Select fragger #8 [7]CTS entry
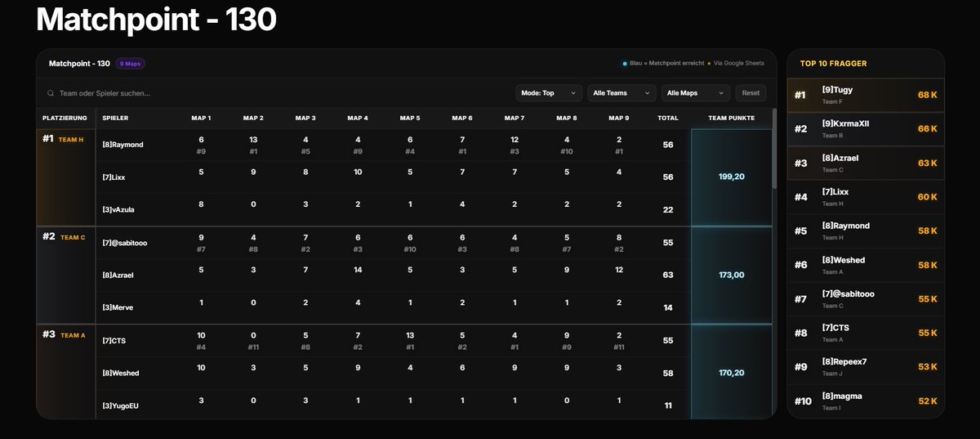The height and width of the screenshot is (439, 980). point(866,334)
